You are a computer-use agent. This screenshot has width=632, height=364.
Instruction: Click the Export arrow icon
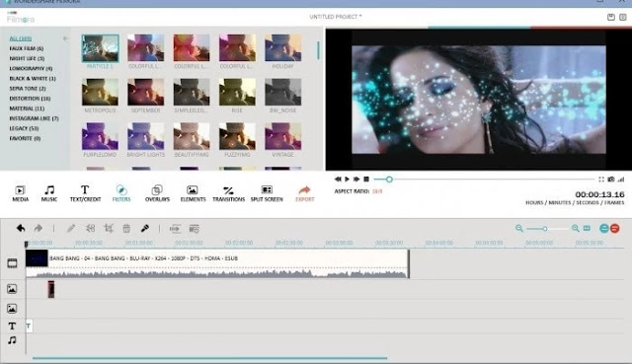(x=304, y=190)
